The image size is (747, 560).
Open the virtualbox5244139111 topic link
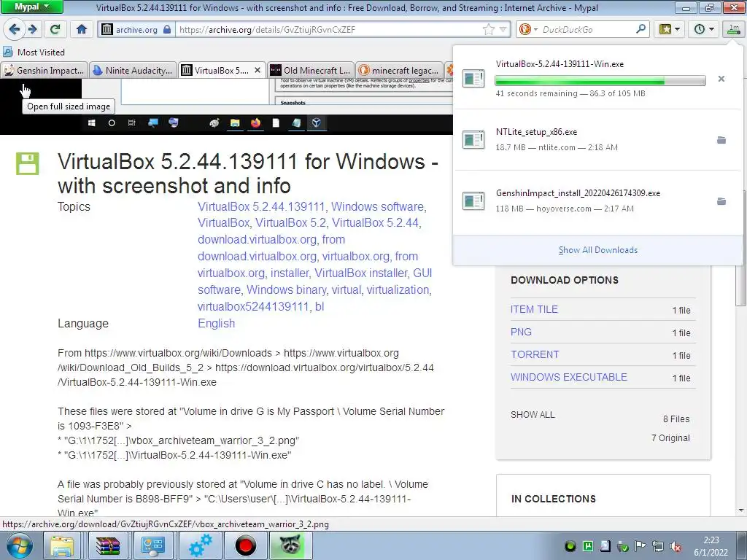(x=253, y=307)
